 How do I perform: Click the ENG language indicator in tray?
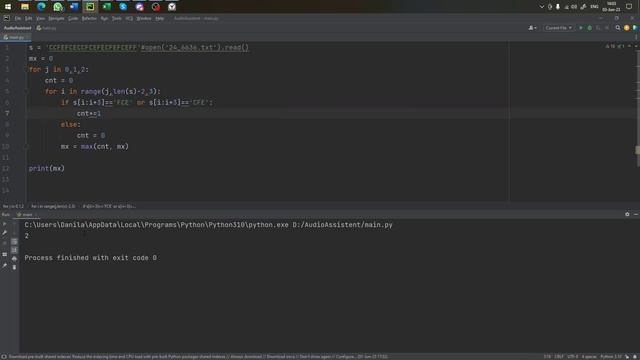(x=594, y=7)
